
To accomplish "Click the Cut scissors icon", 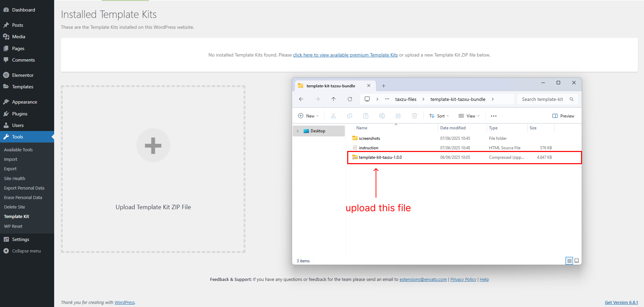I will click(333, 116).
